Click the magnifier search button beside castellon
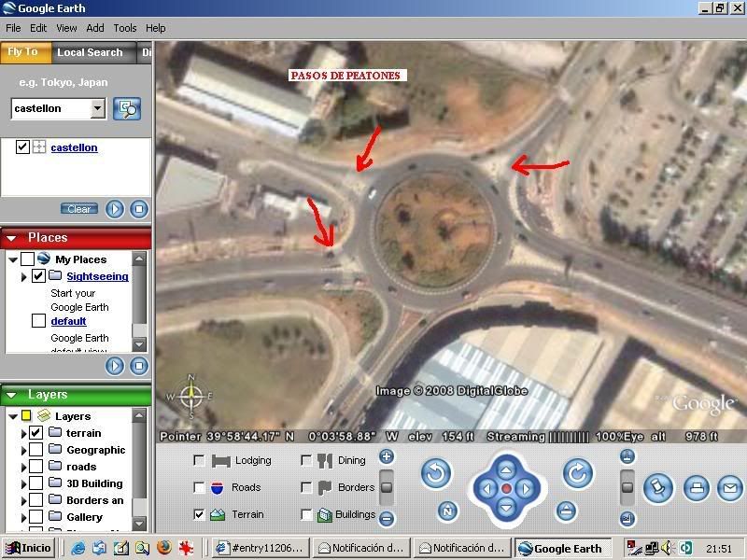This screenshot has width=747, height=560. pyautogui.click(x=127, y=109)
